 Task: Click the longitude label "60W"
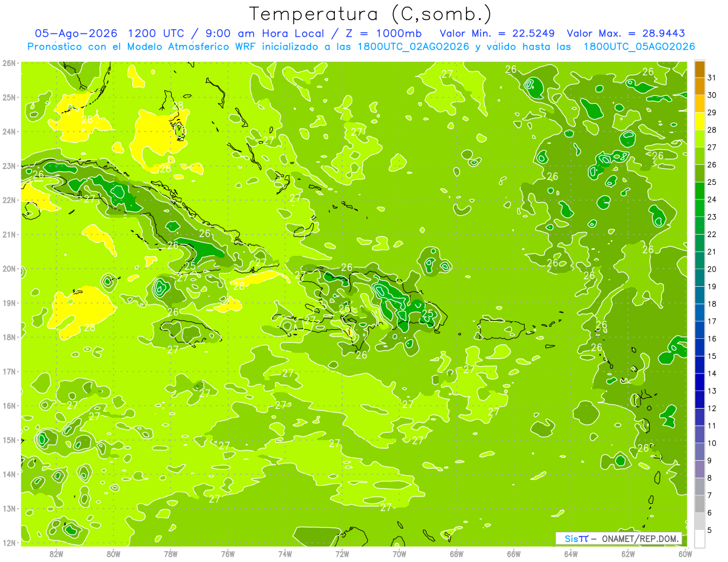[685, 554]
